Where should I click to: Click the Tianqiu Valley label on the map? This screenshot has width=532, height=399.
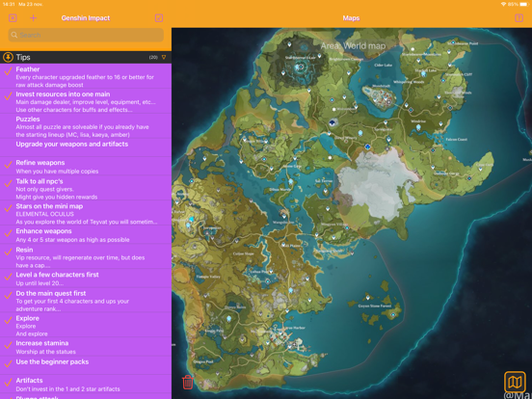coord(208,277)
